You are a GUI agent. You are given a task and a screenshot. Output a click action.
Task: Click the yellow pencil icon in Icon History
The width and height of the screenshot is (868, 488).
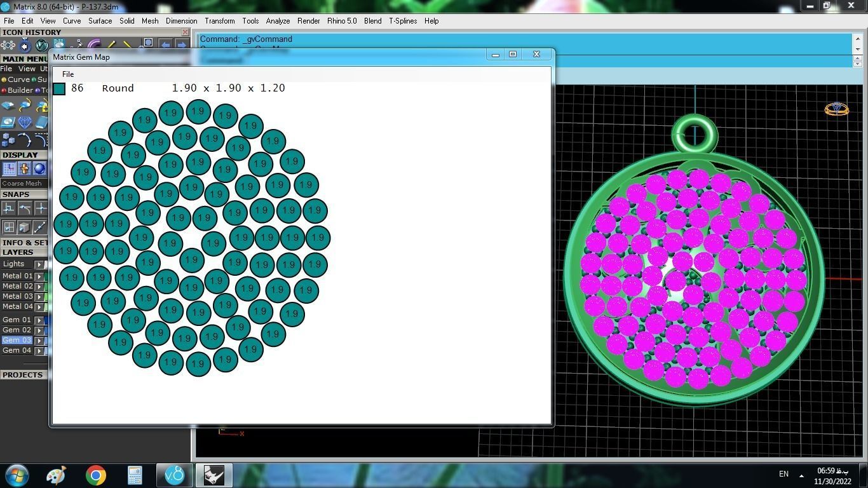(x=112, y=45)
